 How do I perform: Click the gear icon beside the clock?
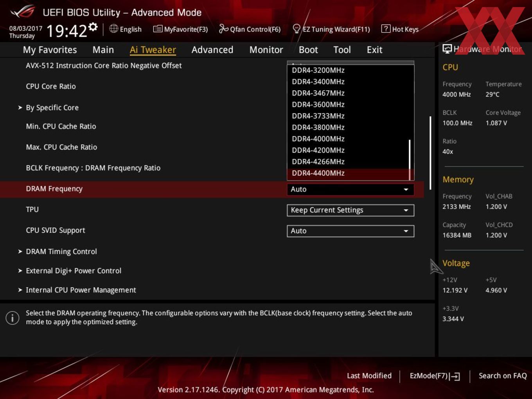pos(93,27)
